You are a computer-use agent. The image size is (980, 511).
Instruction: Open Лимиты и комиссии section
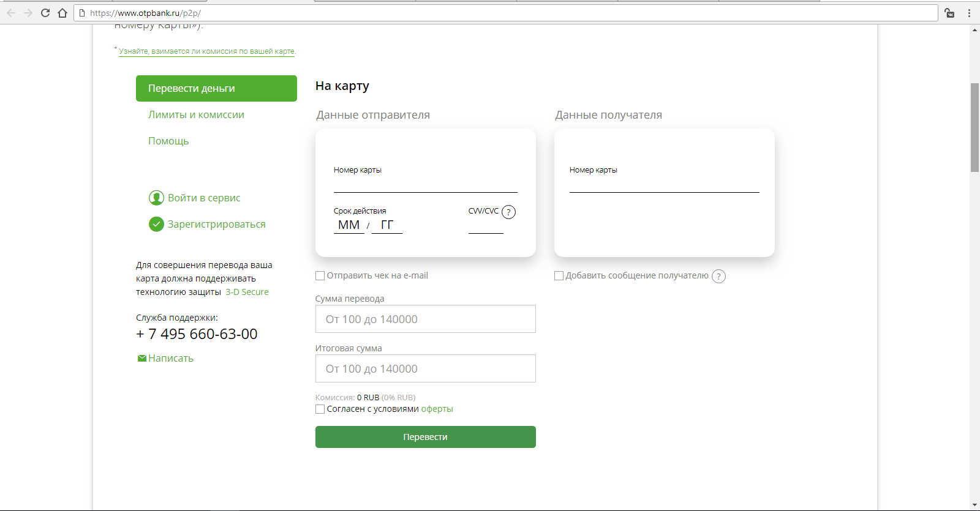tap(196, 115)
